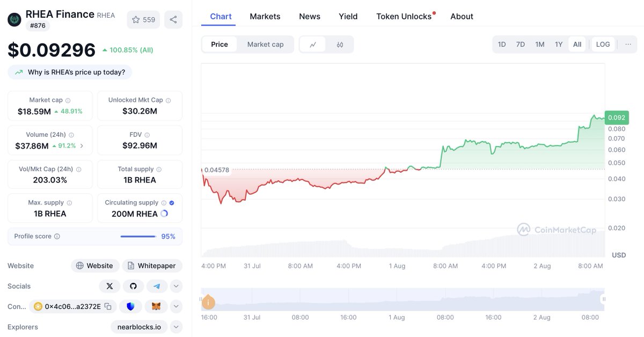Open the X (Twitter) social link
Screen dimensions: 644x337
(109, 286)
